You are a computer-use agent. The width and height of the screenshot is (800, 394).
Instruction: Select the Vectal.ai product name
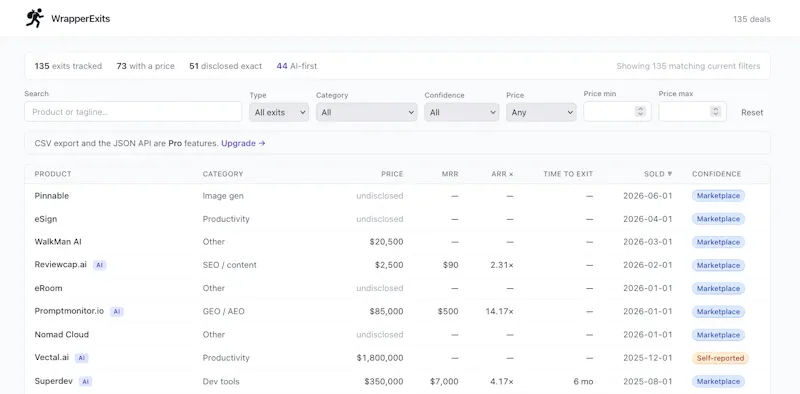52,358
